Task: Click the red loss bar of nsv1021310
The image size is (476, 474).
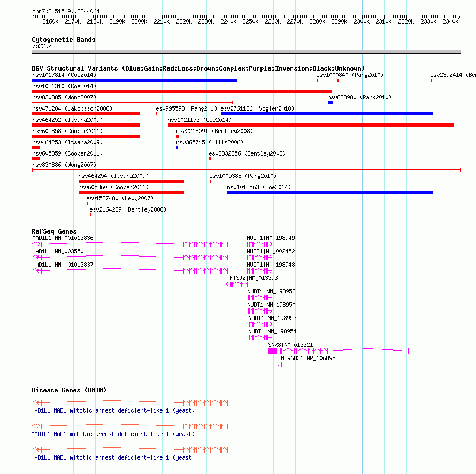Action: coord(182,91)
